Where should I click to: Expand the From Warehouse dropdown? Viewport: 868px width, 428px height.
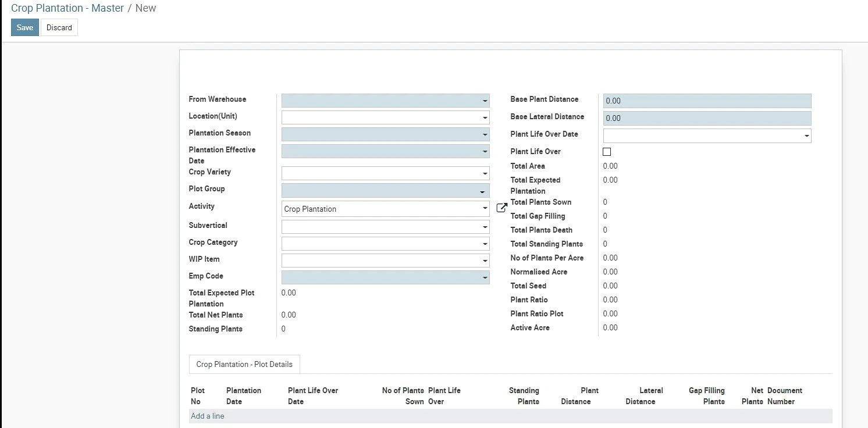tap(385, 101)
